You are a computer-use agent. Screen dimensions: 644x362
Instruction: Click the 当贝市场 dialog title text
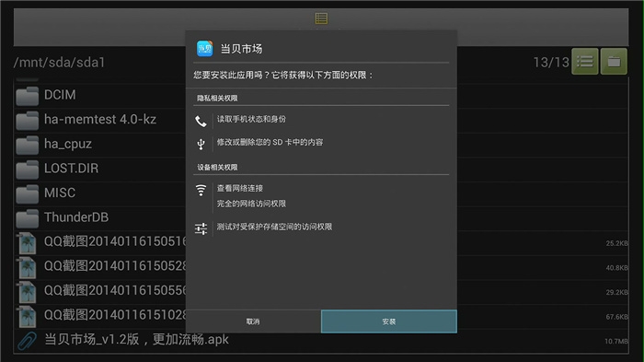pos(241,49)
